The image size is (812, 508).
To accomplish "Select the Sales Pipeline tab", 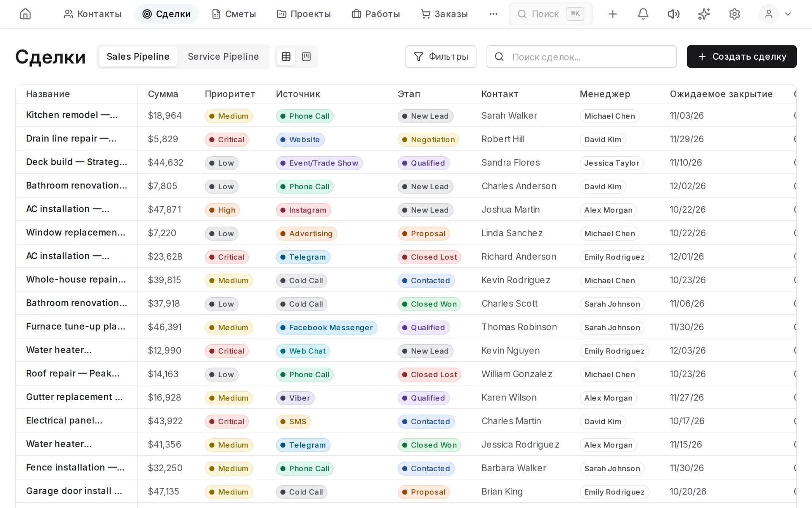I will (138, 56).
